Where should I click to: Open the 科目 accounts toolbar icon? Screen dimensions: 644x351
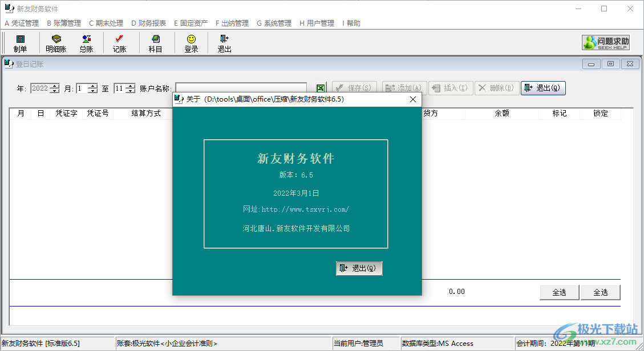pos(155,43)
